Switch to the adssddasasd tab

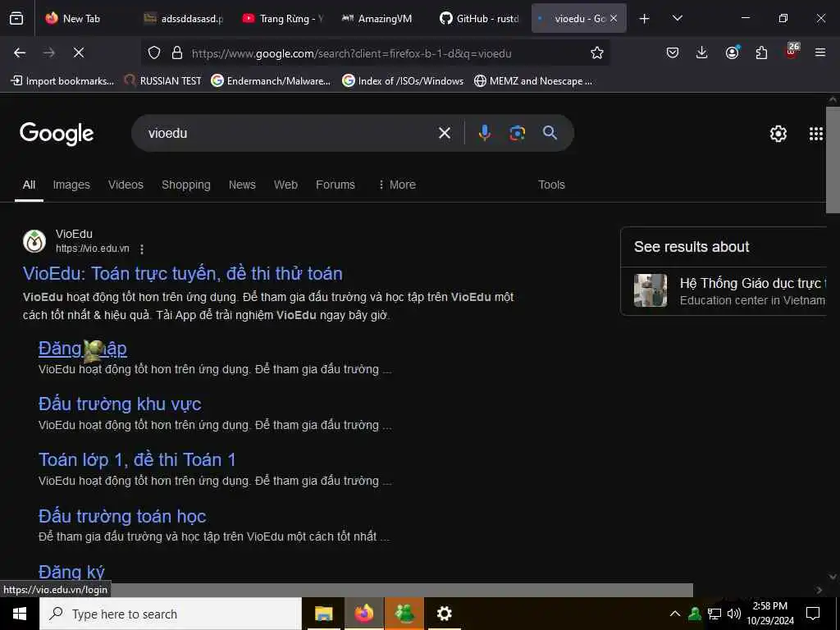coord(185,19)
